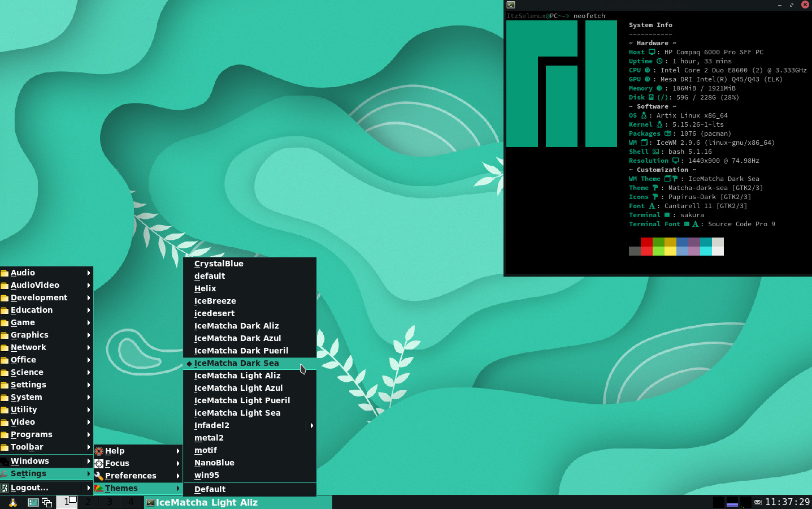Choose the NanoBlue theme
The width and height of the screenshot is (812, 509).
(x=250, y=463)
